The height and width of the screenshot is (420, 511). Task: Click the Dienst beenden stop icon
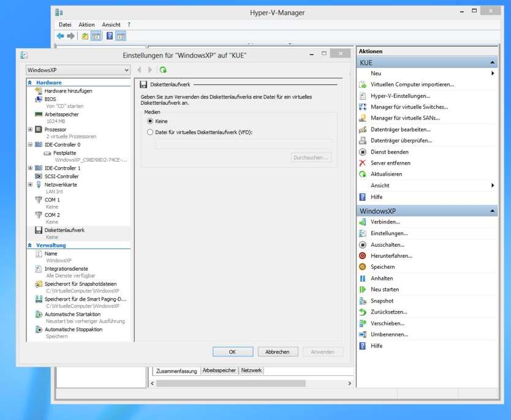[x=362, y=152]
